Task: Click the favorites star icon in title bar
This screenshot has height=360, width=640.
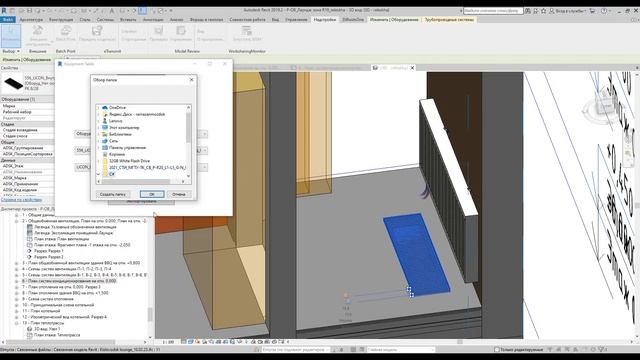Action: 543,11
